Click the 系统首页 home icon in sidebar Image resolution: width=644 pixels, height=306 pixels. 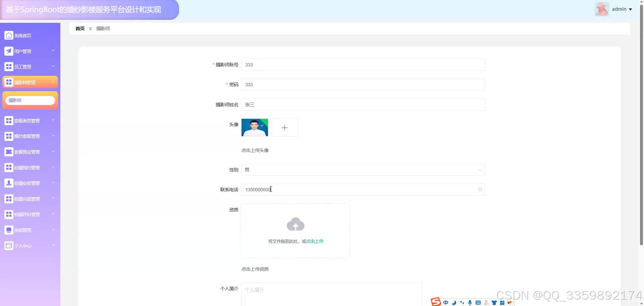coord(9,35)
